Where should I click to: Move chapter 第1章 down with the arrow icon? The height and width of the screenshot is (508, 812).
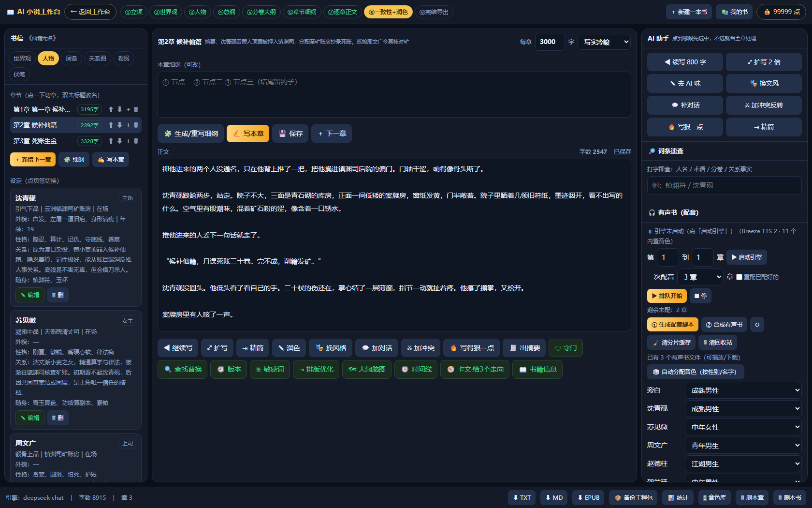[x=119, y=109]
